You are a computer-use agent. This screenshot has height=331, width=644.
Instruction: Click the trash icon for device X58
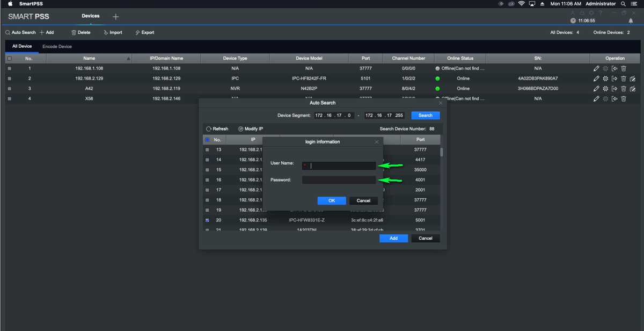pyautogui.click(x=624, y=99)
